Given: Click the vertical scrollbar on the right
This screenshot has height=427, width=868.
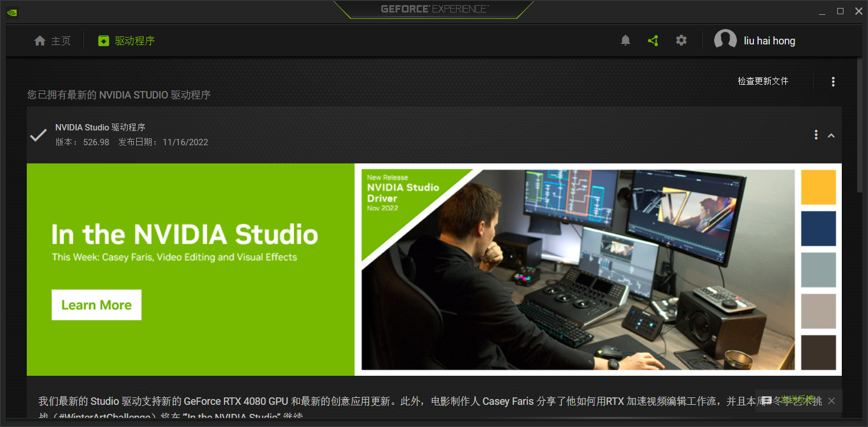Looking at the screenshot, I should (860, 125).
